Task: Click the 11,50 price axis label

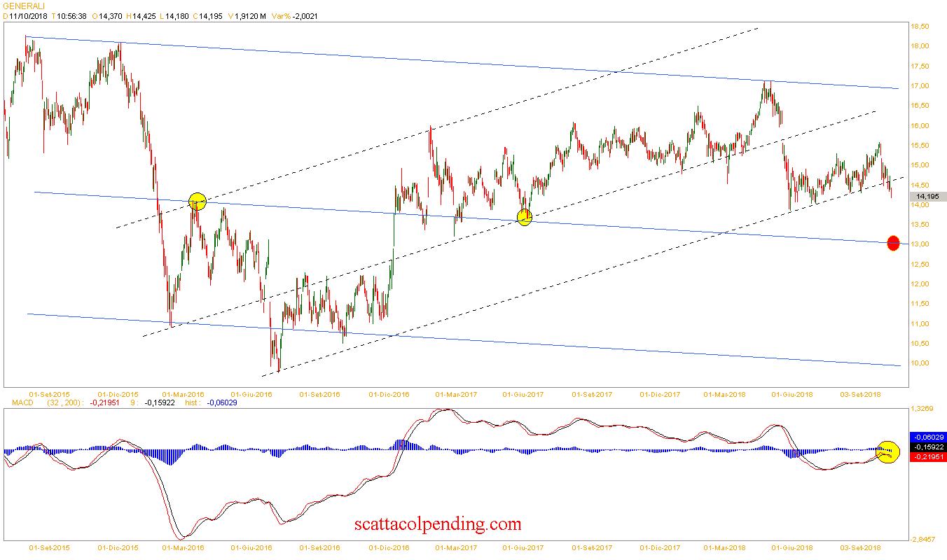Action: tap(919, 304)
